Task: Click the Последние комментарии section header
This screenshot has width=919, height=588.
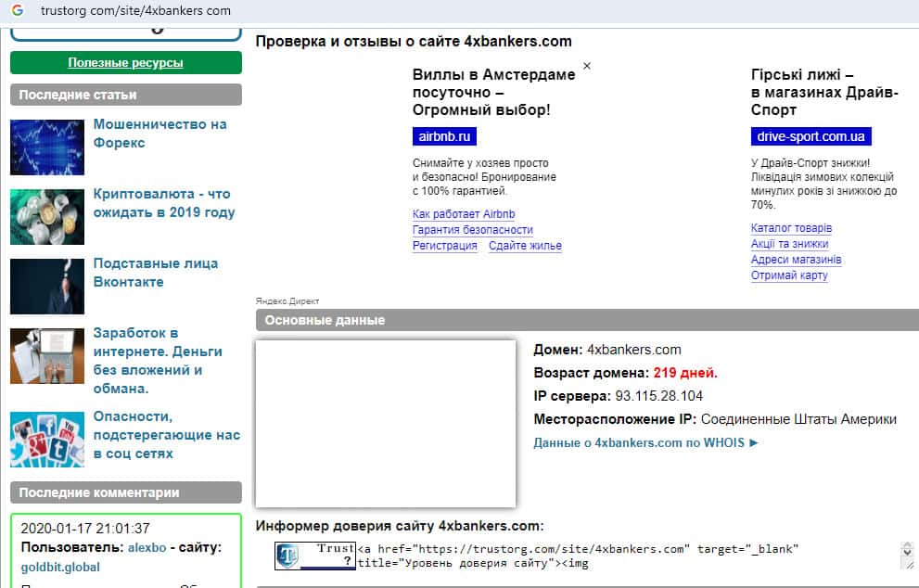Action: [x=126, y=492]
